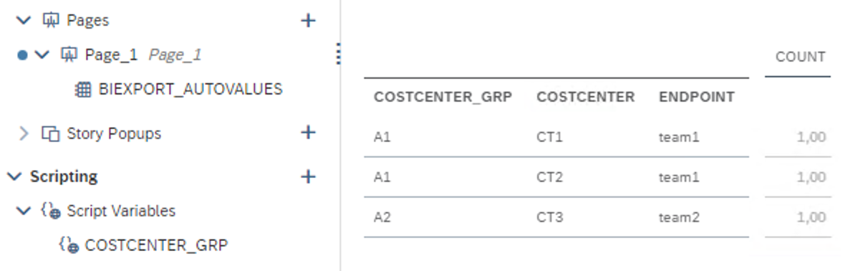868x271 pixels.
Task: Click the Page_1 presentation icon
Action: coord(69,54)
